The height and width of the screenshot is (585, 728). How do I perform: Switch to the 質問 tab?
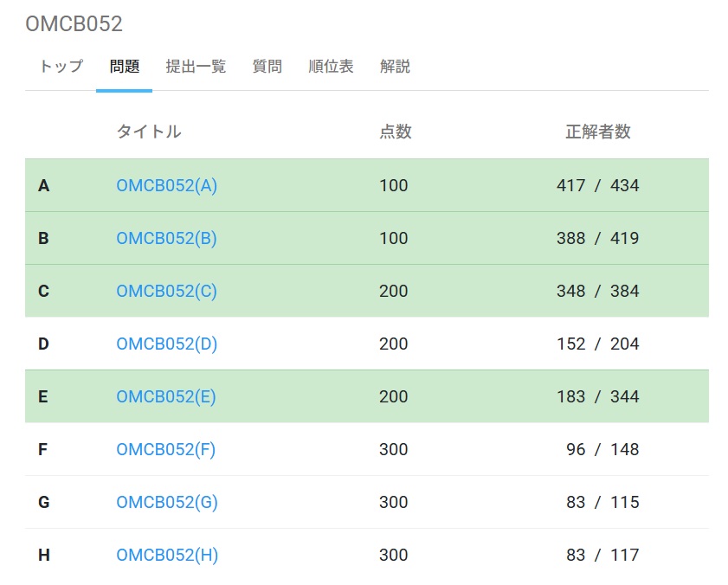click(267, 67)
